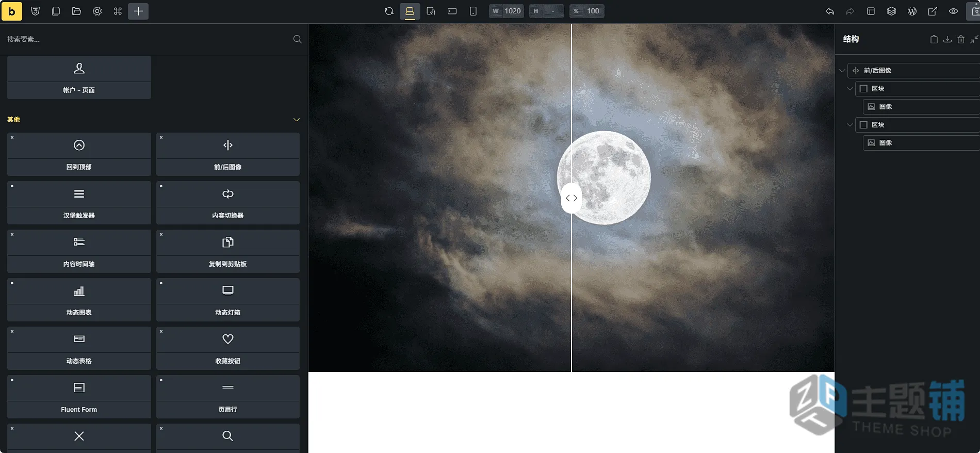Toggle pin on 回到顶部 element card
This screenshot has width=980, height=453.
pos(12,138)
